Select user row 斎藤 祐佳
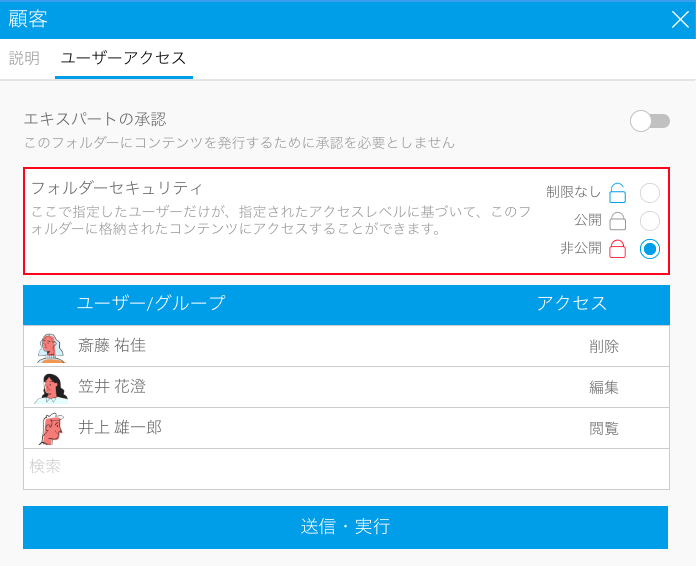Screen dimensions: 696x566 (x=346, y=346)
